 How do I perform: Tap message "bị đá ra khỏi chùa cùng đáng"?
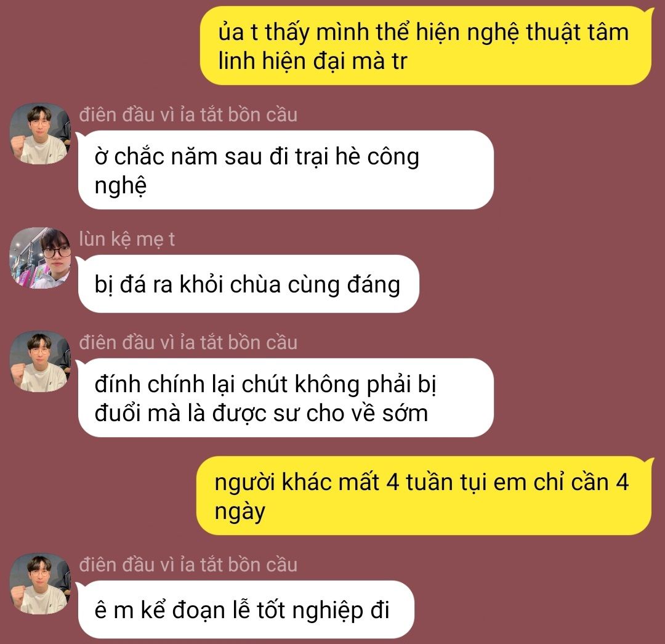(x=248, y=284)
